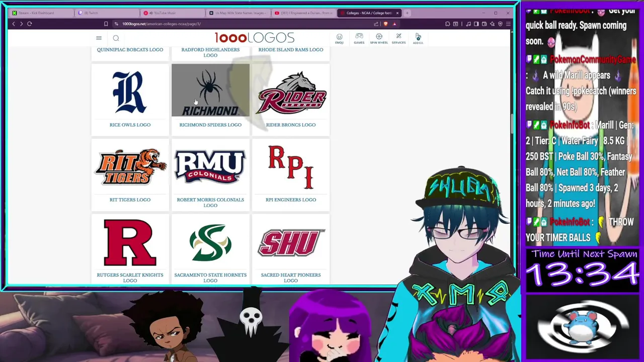644x362 pixels.
Task: Open the browser main hamburger menu
Action: [x=508, y=24]
